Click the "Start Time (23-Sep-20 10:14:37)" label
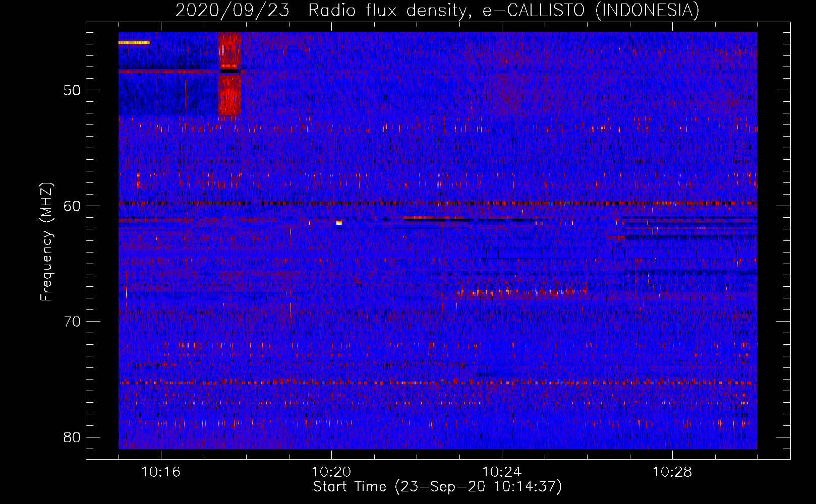 coord(437,487)
